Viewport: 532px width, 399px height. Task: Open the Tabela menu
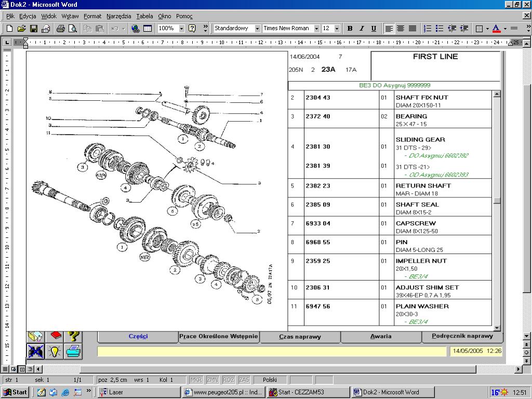144,16
